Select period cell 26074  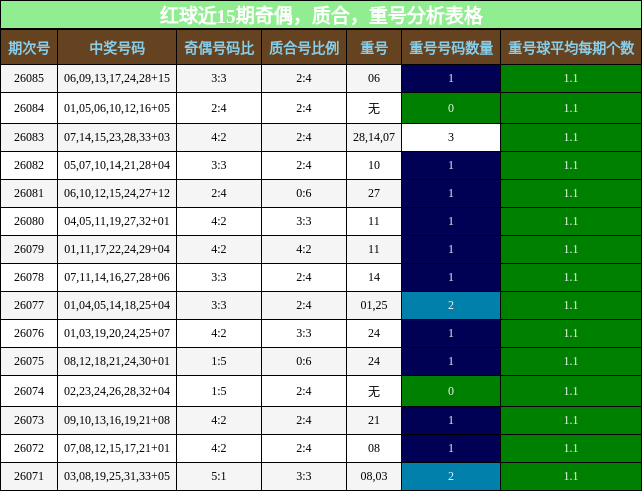click(29, 391)
